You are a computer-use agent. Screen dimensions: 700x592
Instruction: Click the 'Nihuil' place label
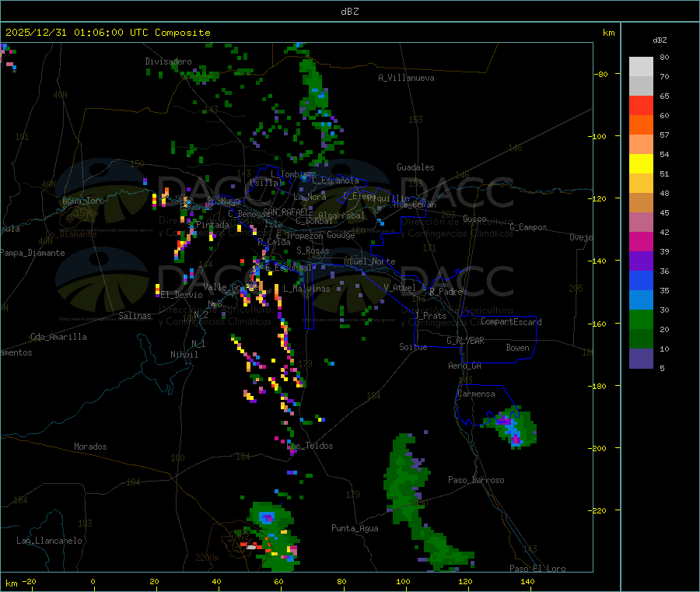(x=184, y=355)
